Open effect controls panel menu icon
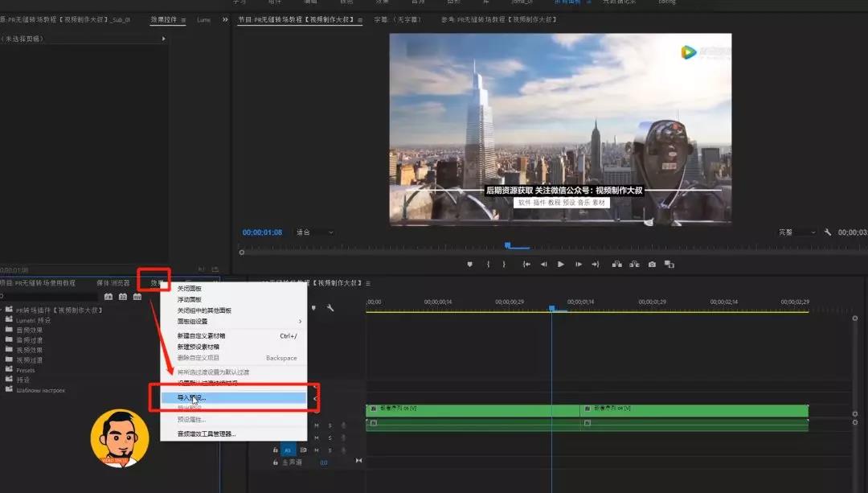This screenshot has height=493, width=868. pos(183,20)
